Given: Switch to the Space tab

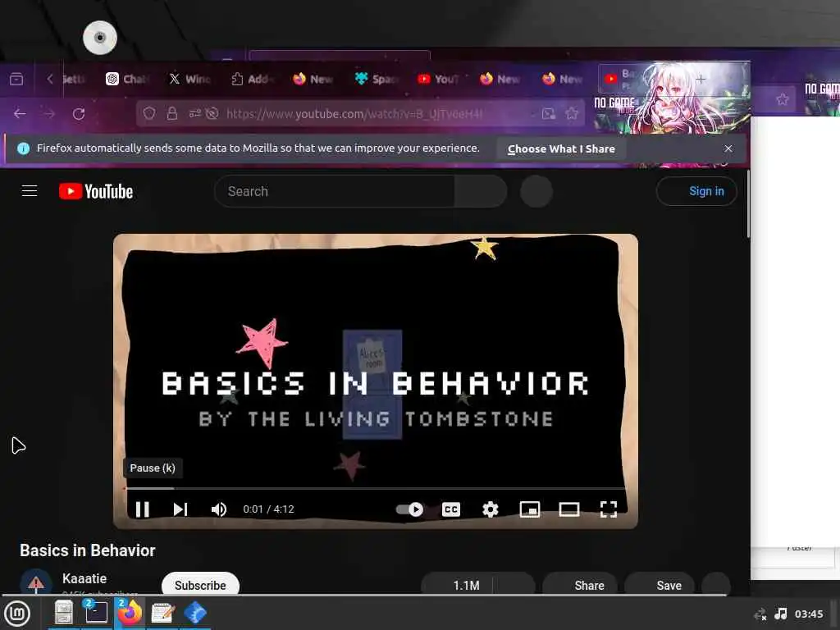Looking at the screenshot, I should tap(377, 80).
